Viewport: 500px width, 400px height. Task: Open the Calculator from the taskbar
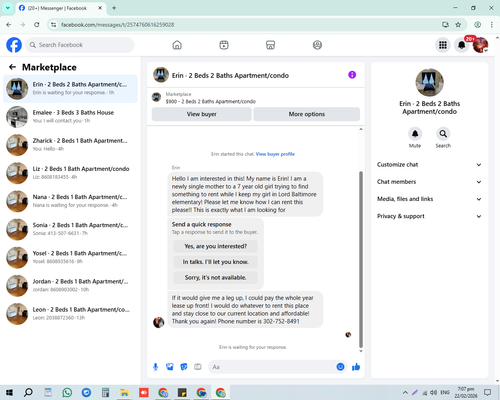tap(105, 392)
